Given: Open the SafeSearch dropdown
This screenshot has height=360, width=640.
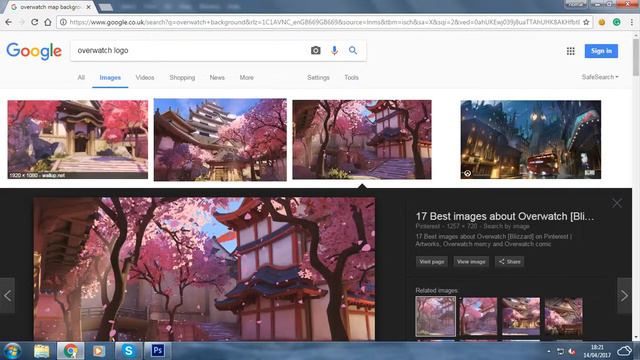Looking at the screenshot, I should click(600, 77).
